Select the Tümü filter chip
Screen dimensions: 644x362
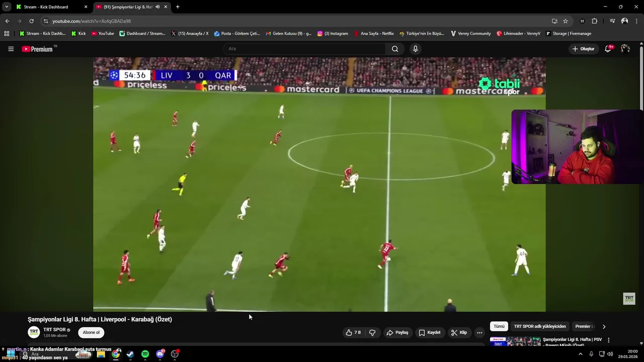pos(499,326)
